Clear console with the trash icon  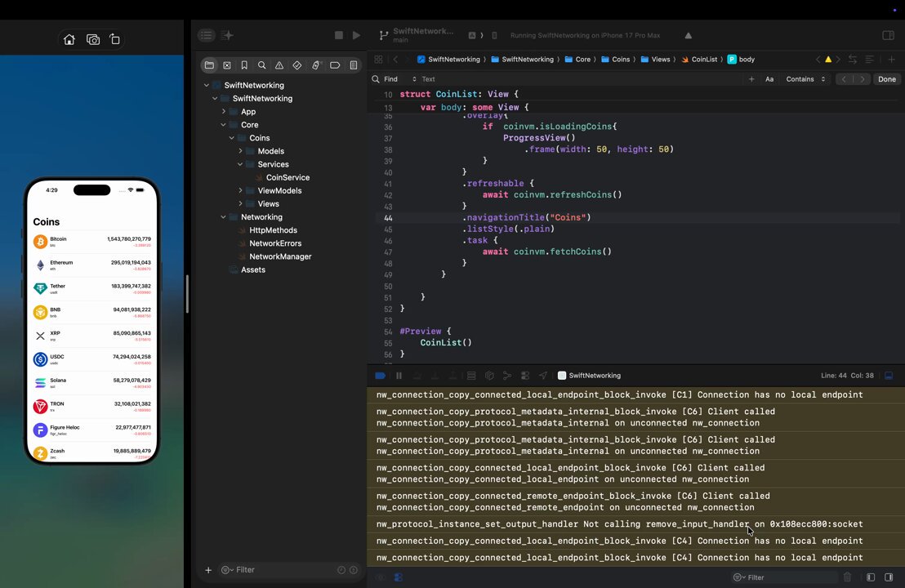click(x=847, y=577)
